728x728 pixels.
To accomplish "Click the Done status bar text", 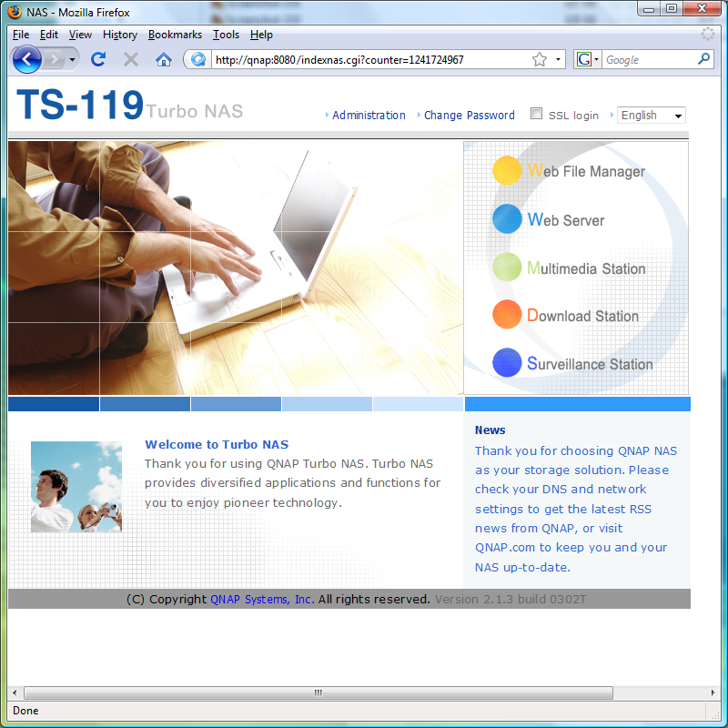I will click(x=25, y=711).
